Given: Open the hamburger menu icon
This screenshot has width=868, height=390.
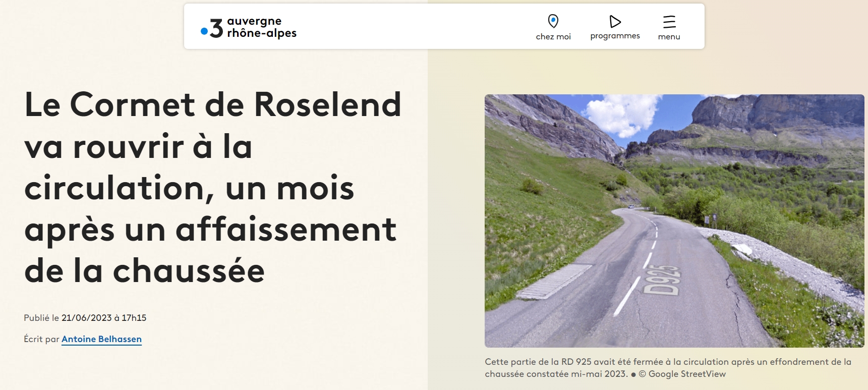Looking at the screenshot, I should [669, 21].
